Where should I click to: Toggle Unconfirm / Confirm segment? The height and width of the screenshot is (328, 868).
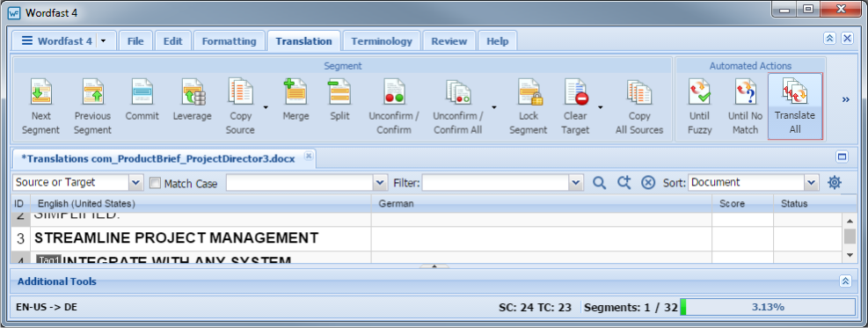click(394, 91)
